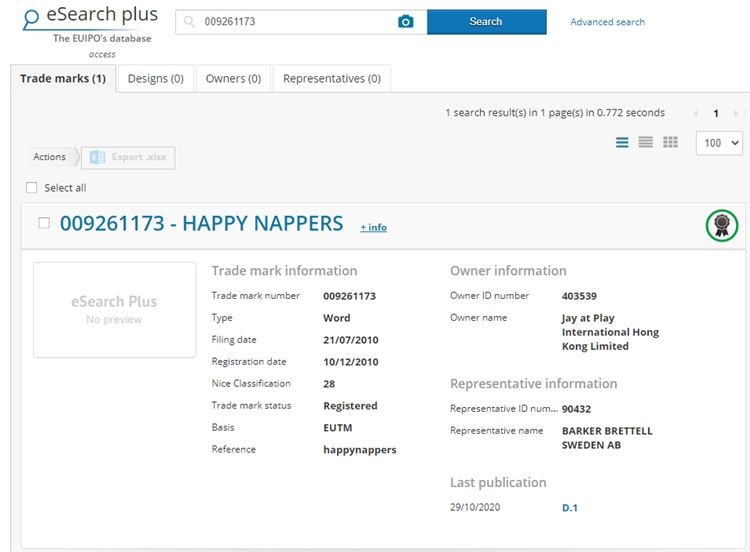Click basis value EUTM
750x552 pixels.
pyautogui.click(x=338, y=428)
